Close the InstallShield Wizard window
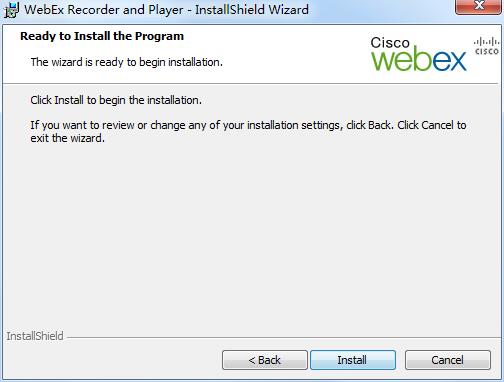The height and width of the screenshot is (382, 504). (479, 6)
